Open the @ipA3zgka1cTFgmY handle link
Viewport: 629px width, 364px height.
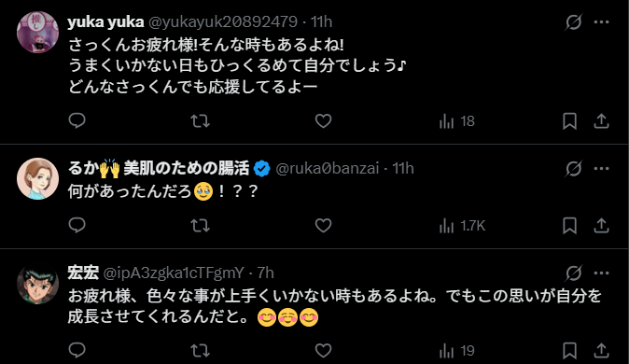(174, 273)
